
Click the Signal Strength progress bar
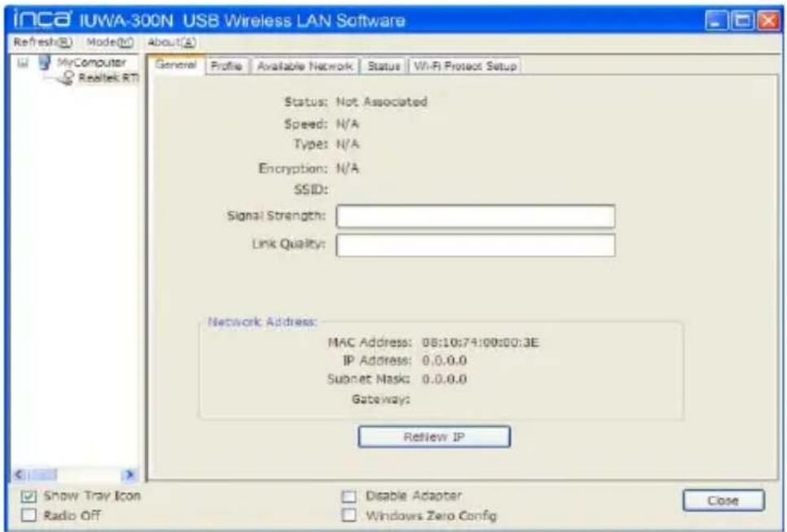coord(475,216)
